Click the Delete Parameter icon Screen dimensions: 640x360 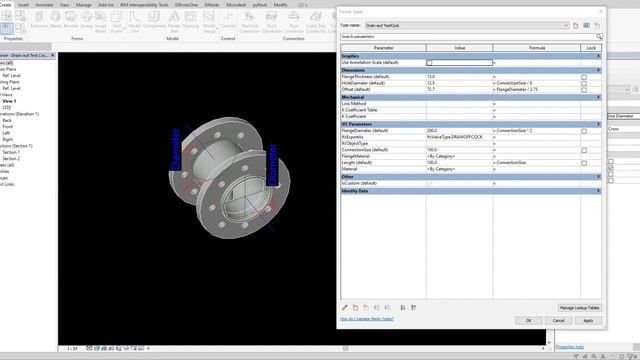(366, 307)
